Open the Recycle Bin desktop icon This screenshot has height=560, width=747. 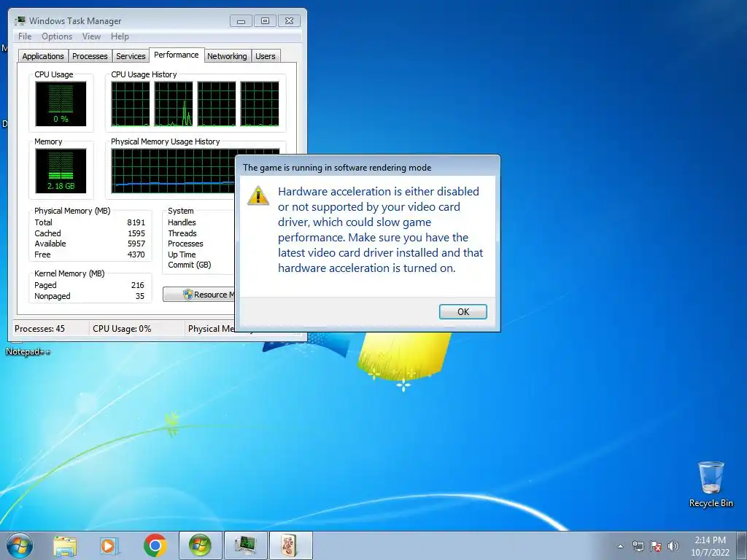(x=711, y=485)
